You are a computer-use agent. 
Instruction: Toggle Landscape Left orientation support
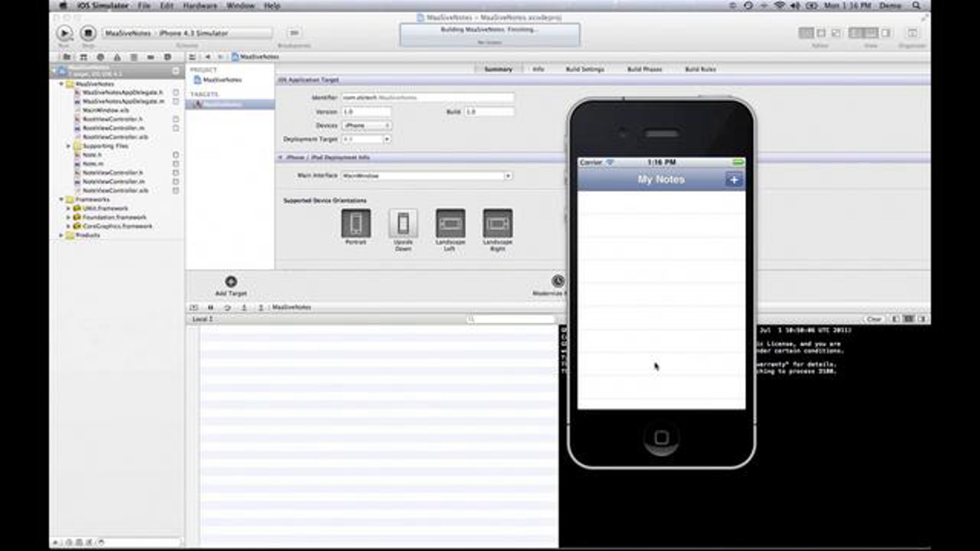(450, 223)
